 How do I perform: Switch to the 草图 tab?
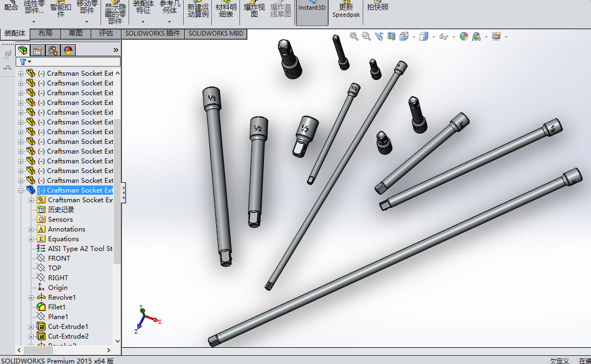pos(76,33)
